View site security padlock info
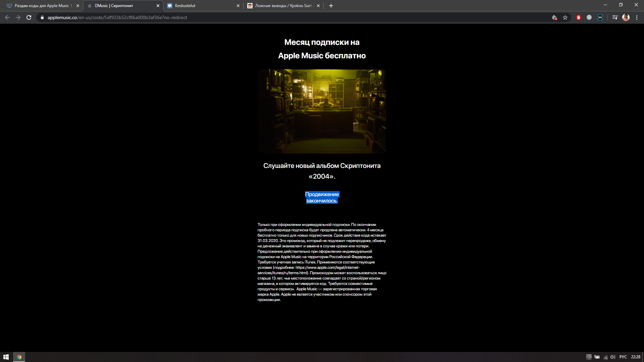 (42, 17)
